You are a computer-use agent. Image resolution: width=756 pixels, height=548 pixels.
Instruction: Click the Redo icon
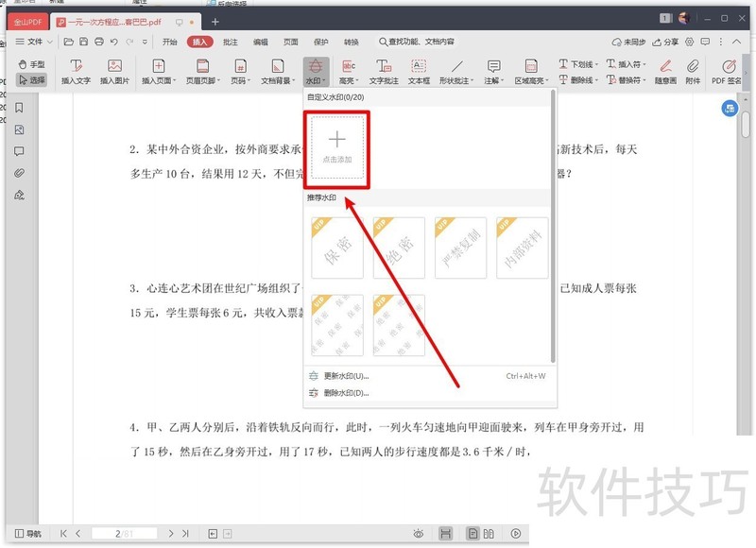point(129,42)
